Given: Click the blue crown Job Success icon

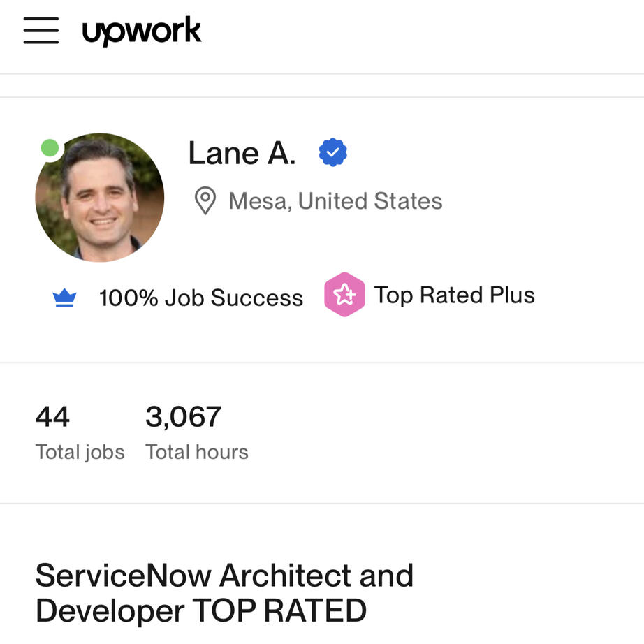Looking at the screenshot, I should (x=64, y=298).
